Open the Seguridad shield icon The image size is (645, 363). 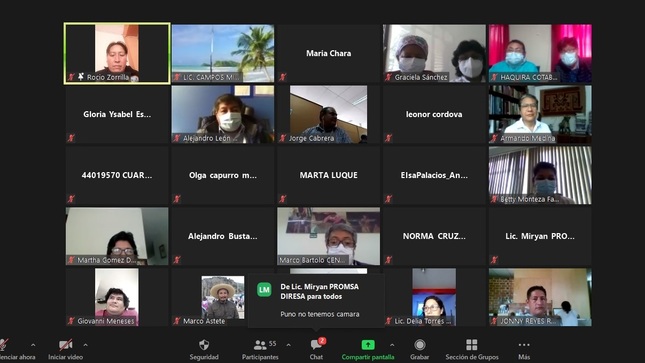[204, 344]
